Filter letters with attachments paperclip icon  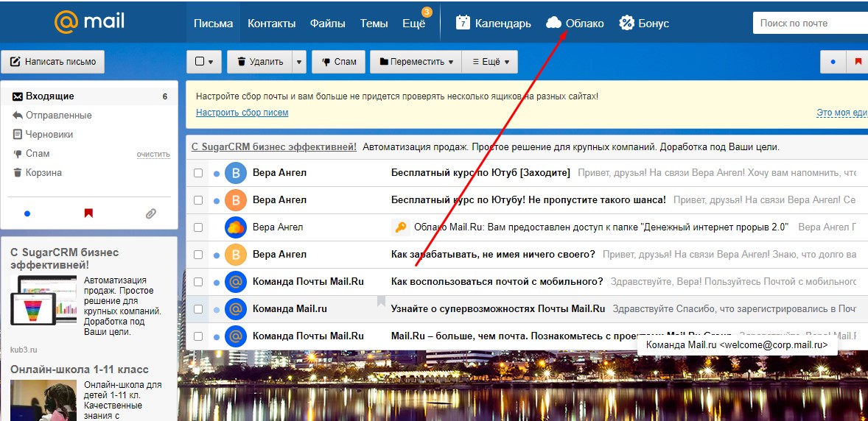coord(150,213)
